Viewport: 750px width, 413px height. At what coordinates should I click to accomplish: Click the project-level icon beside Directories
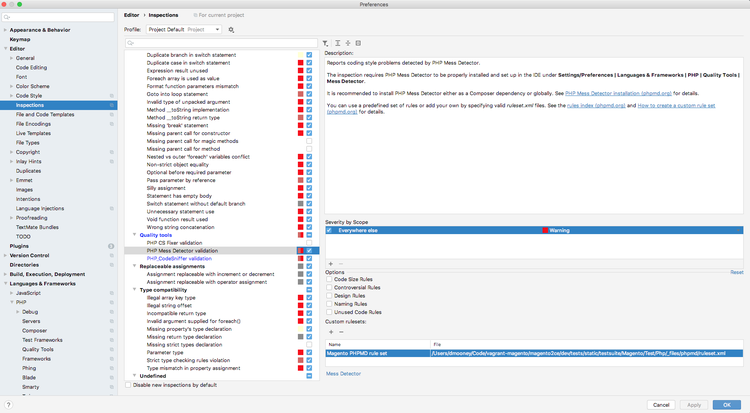(111, 265)
